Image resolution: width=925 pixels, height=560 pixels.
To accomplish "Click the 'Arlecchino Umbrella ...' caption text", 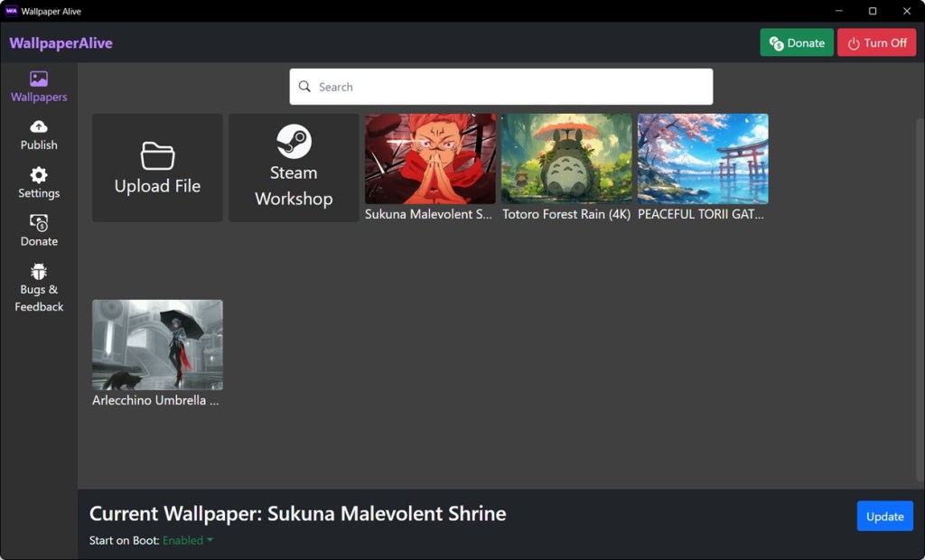I will point(155,400).
